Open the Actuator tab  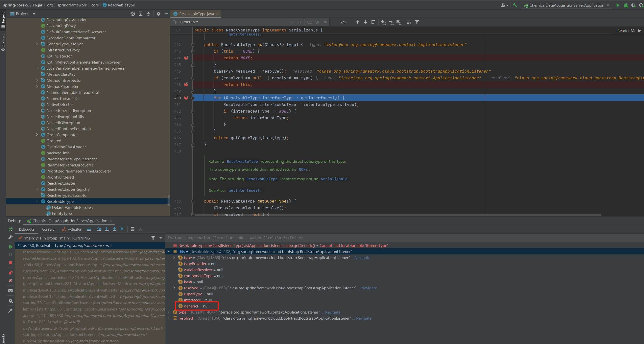coord(74,229)
